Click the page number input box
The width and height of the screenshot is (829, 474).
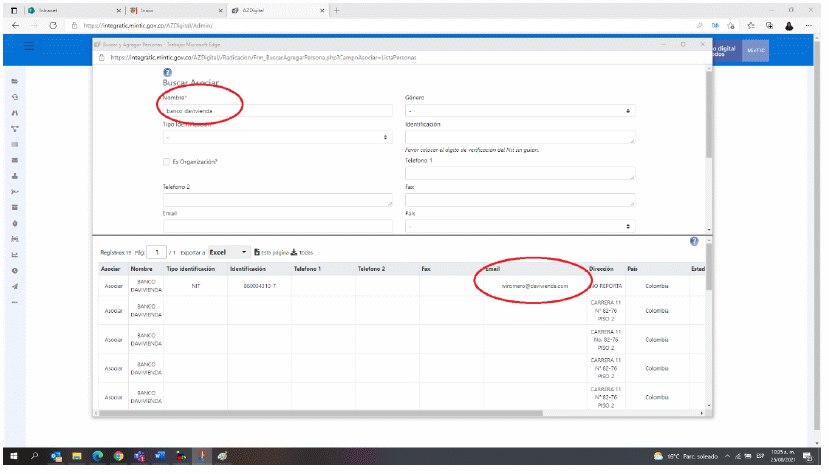[156, 252]
